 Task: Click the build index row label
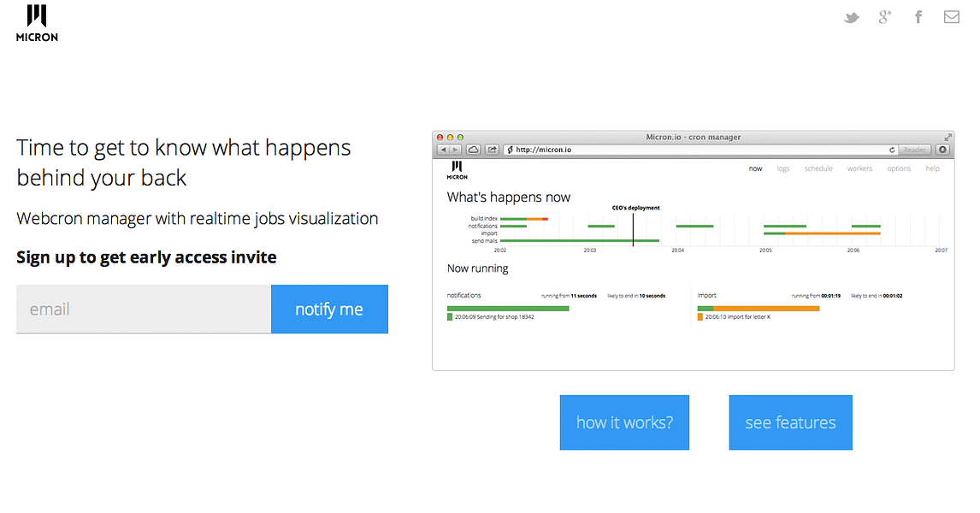pyautogui.click(x=484, y=219)
